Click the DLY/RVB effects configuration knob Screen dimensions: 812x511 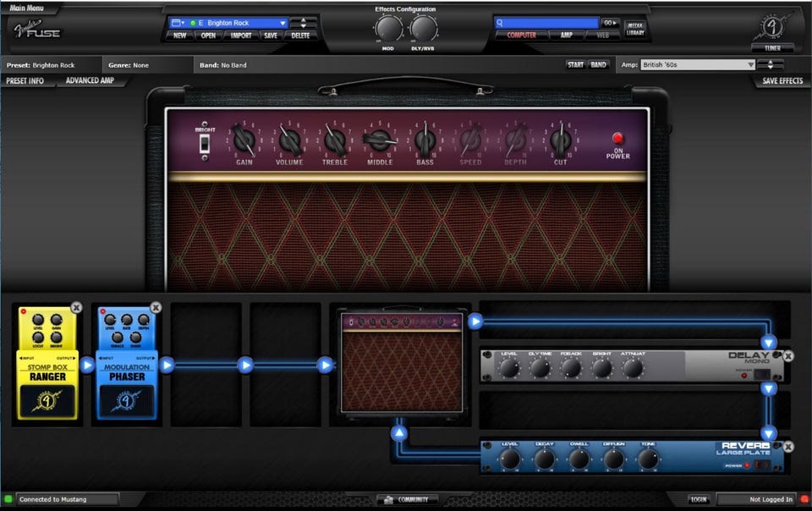click(x=423, y=29)
